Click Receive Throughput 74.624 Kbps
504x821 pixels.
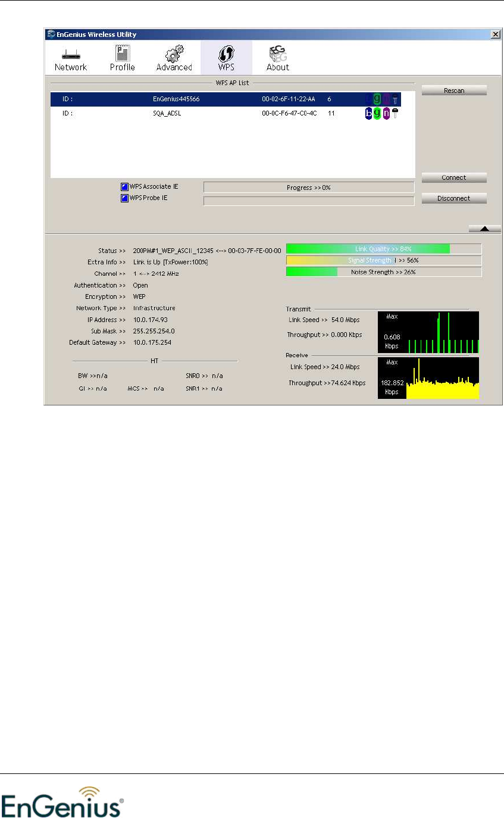[x=327, y=383]
